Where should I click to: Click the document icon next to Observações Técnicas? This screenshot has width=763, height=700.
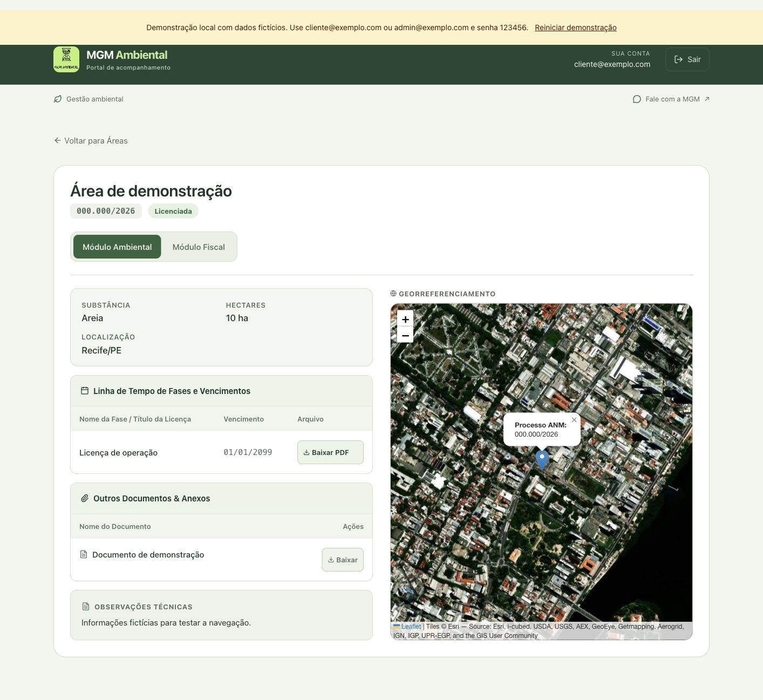point(85,607)
